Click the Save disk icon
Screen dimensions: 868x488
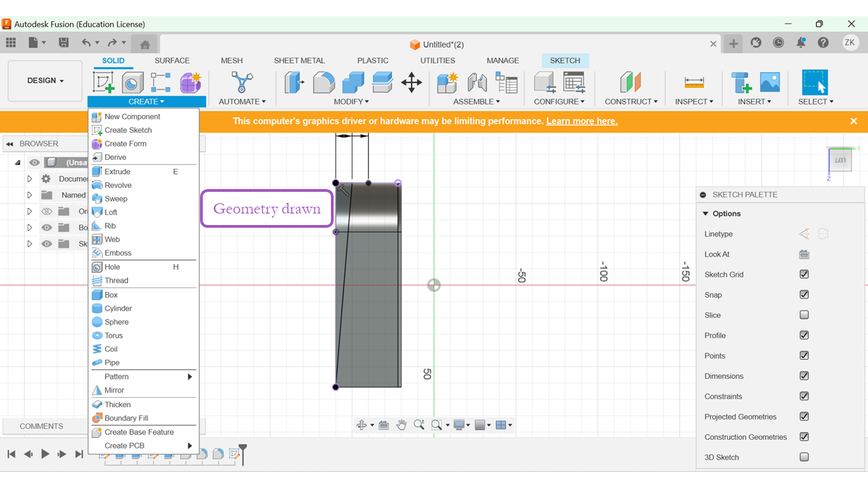click(64, 43)
